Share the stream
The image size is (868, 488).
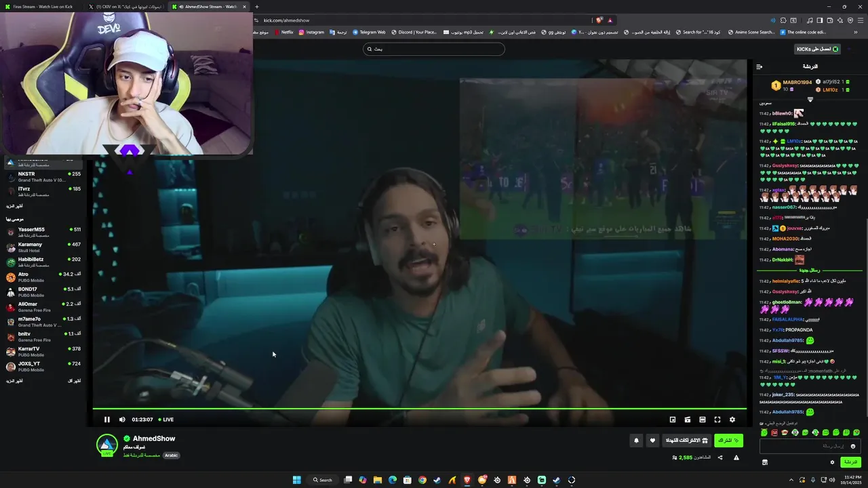click(720, 457)
